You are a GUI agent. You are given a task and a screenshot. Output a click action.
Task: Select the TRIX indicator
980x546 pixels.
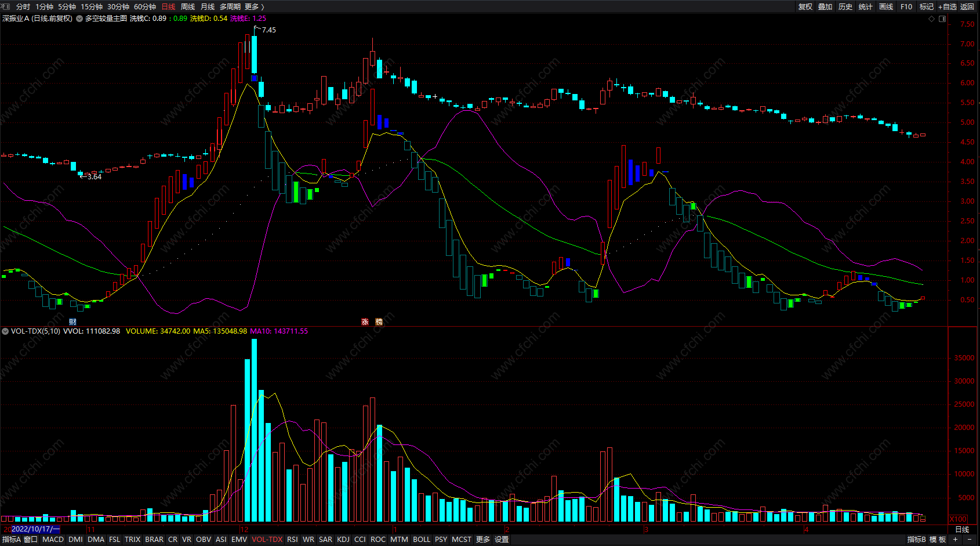(x=133, y=540)
